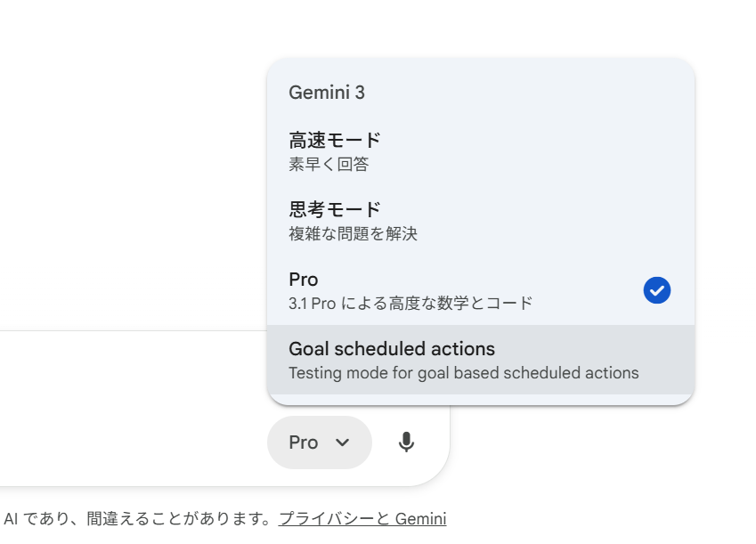Click Testing mode for goal based scheduled actions
756x544 pixels.
tap(463, 373)
